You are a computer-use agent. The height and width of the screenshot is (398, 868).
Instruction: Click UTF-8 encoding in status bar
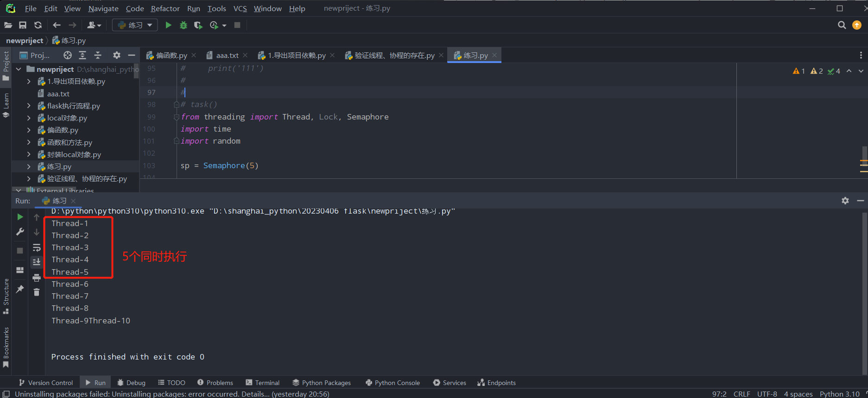tap(767, 394)
